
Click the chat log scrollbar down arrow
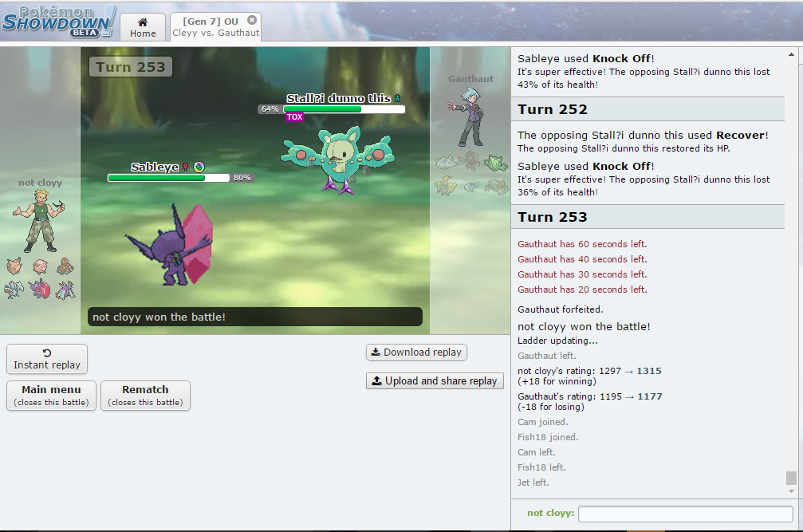pyautogui.click(x=791, y=491)
